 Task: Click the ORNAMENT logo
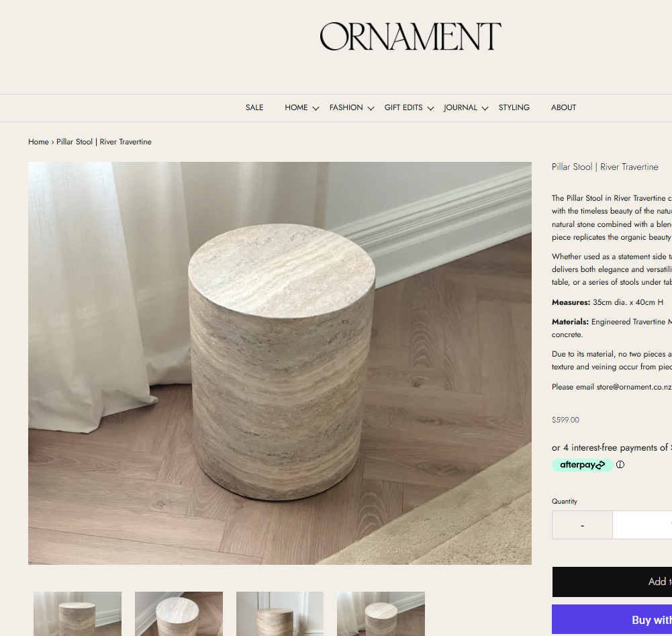410,36
